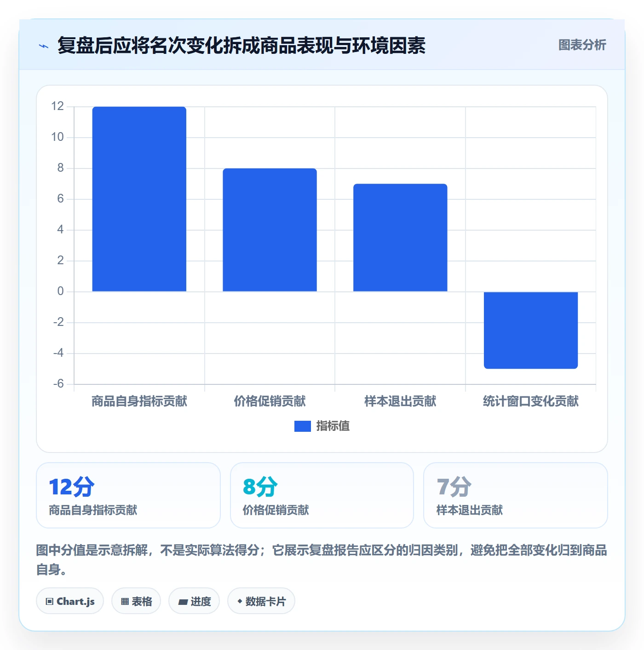Click the grid icon in the 表格 chip

pos(125,602)
